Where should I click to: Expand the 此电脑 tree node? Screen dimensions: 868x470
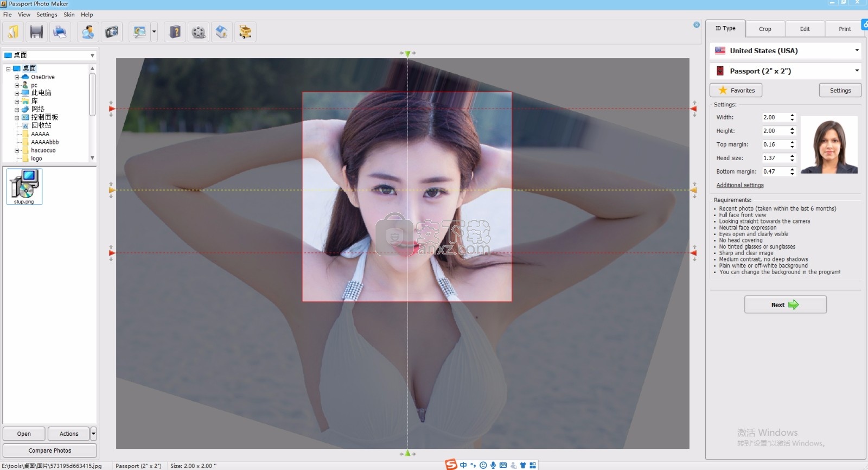click(17, 93)
